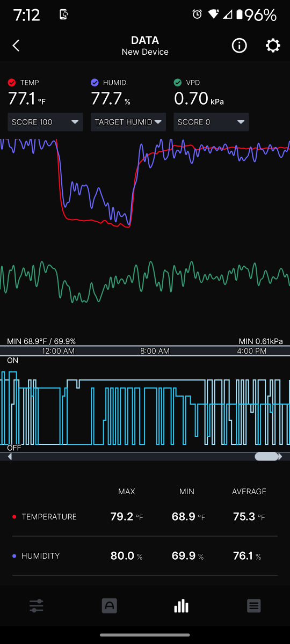This screenshot has height=644, width=290.
Task: Tap temperature average value 75.3 °F
Action: pos(249,517)
